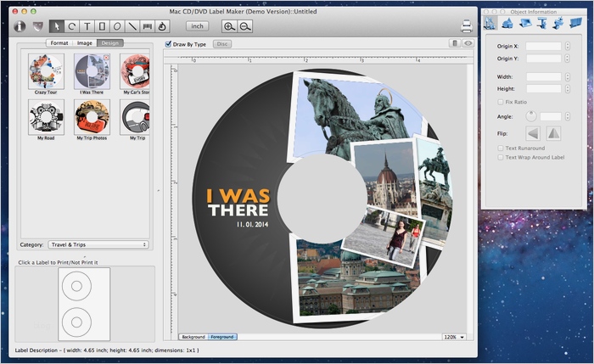
Task: Enable the Fix Ratio checkbox
Action: click(501, 102)
